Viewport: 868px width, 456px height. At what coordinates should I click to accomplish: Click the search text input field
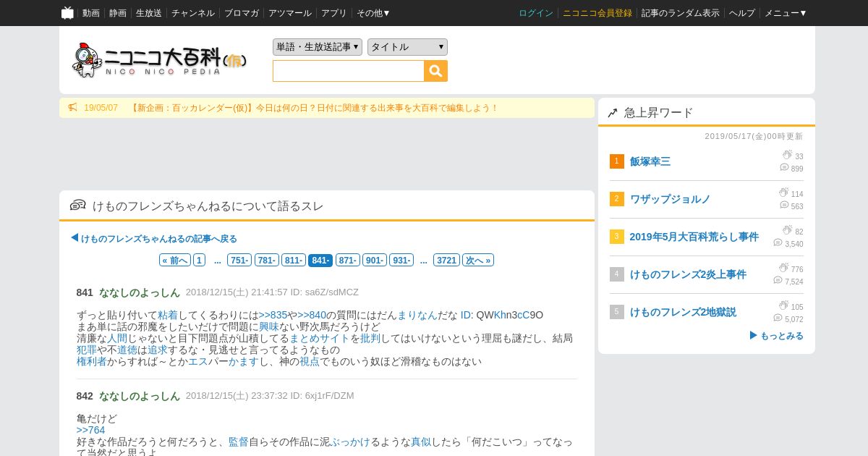point(349,71)
